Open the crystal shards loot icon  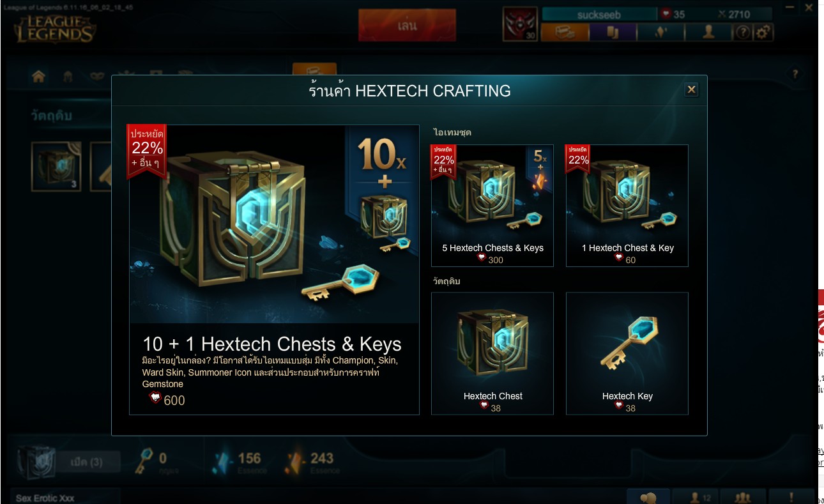[x=660, y=32]
